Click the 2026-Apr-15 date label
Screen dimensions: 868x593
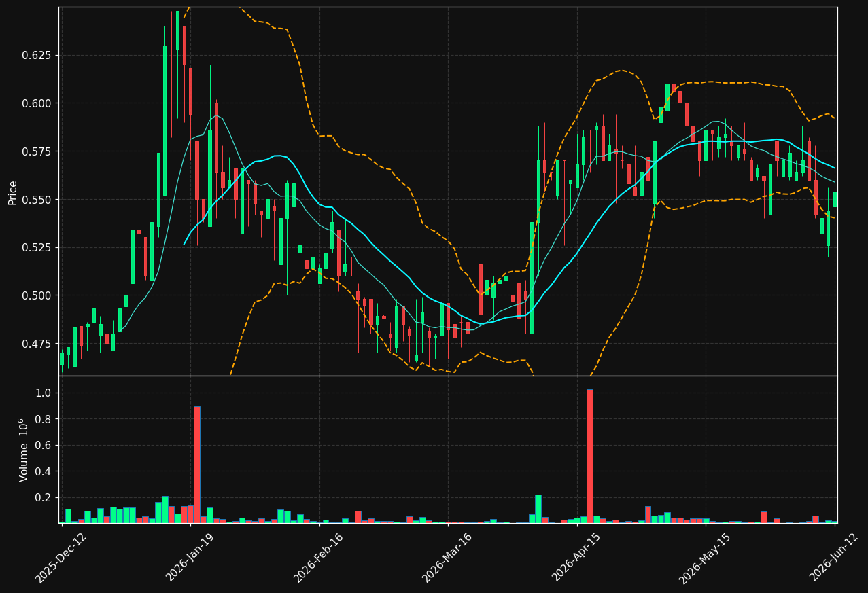576,558
